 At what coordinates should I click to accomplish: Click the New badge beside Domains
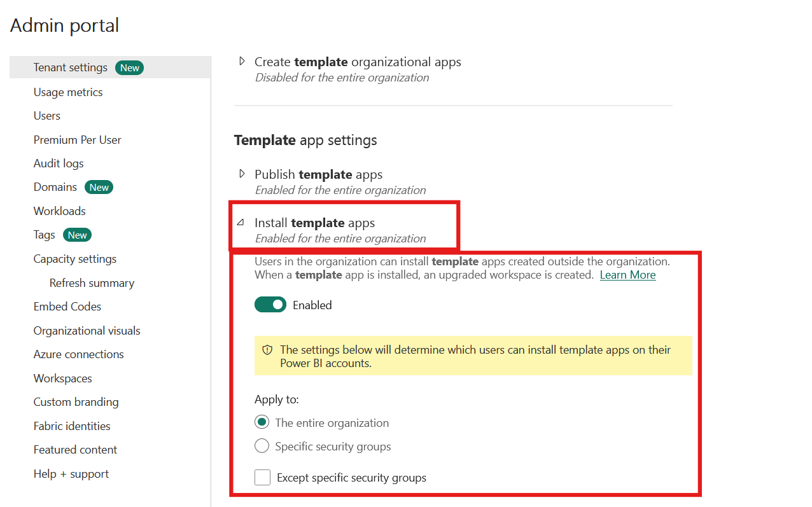point(99,187)
